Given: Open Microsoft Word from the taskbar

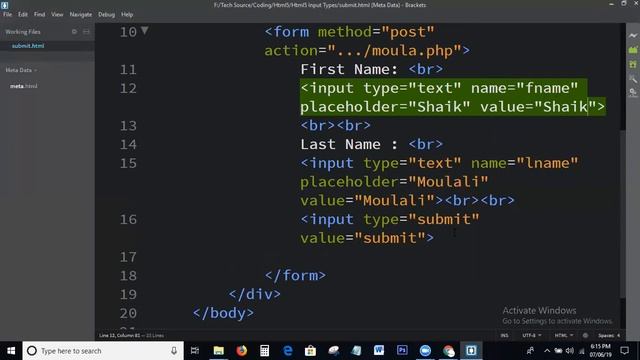Looking at the screenshot, I should tap(379, 351).
